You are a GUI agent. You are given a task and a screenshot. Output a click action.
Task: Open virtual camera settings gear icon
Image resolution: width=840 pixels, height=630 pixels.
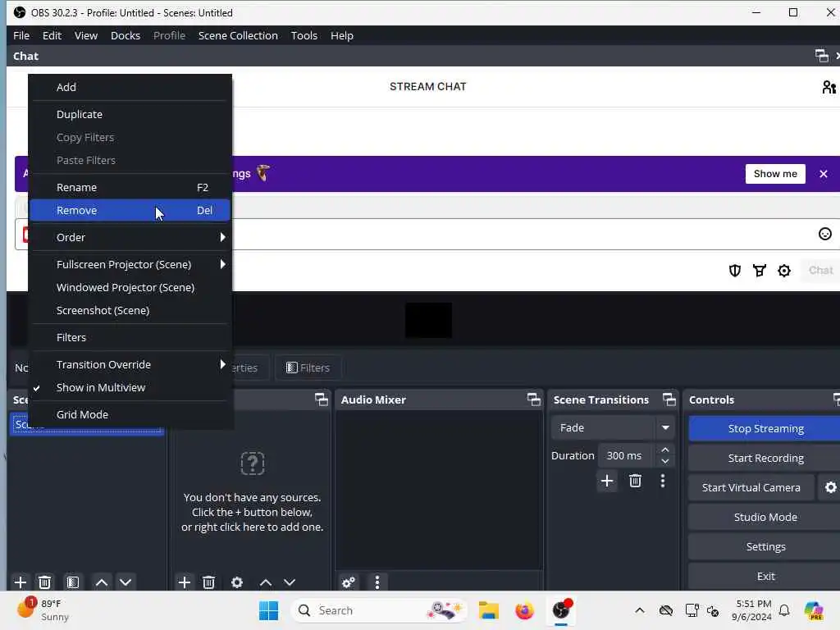830,487
